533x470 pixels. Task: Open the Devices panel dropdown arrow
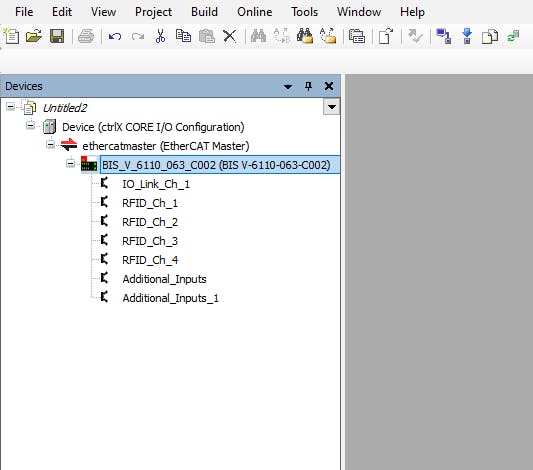(x=288, y=86)
